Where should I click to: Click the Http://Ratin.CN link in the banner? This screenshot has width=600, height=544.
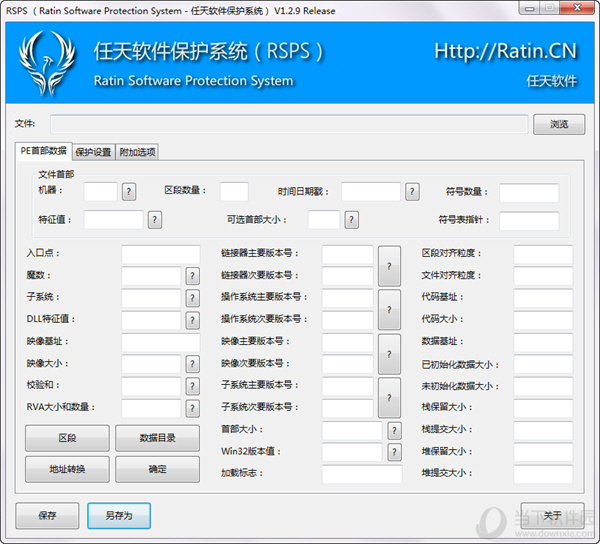tap(505, 51)
